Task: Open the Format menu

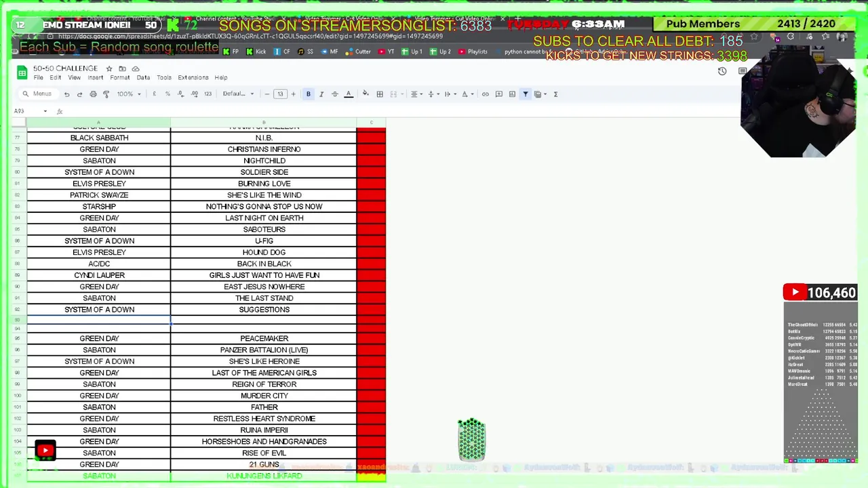Action: [x=119, y=77]
